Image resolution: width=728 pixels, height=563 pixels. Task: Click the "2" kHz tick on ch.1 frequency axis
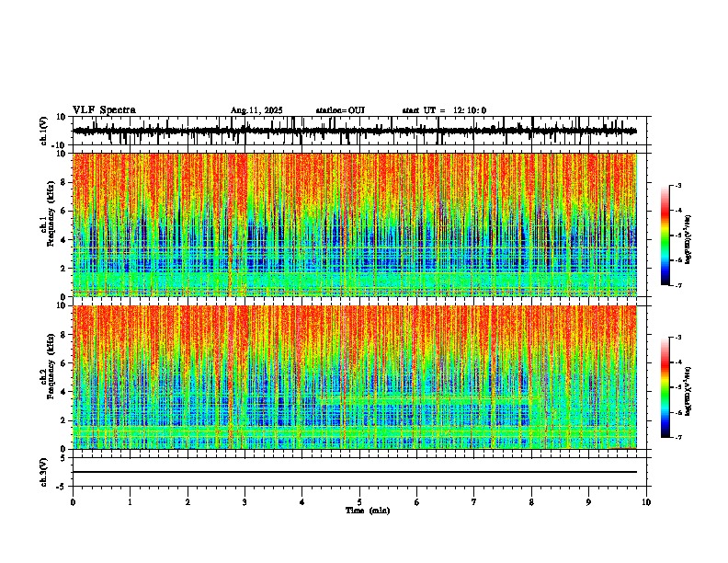(x=64, y=269)
